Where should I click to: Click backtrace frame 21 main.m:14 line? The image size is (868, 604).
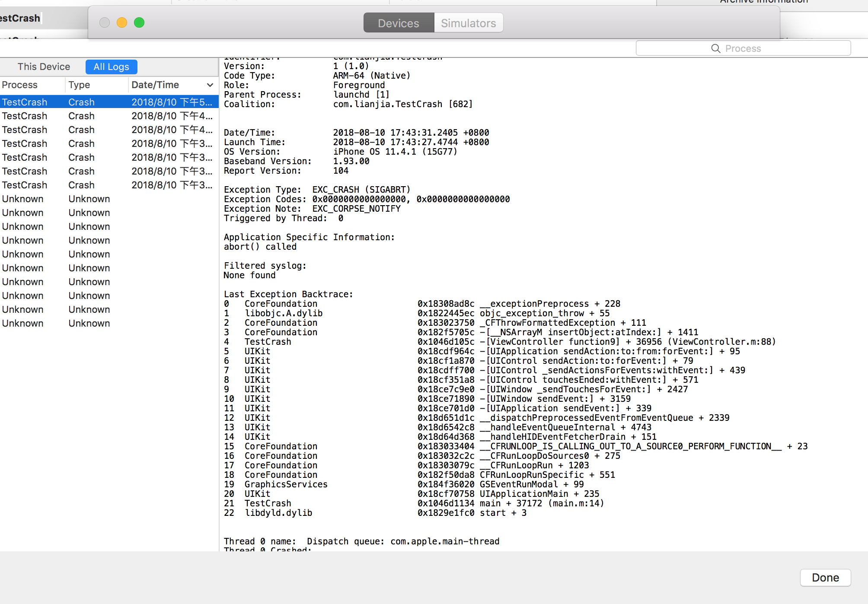click(x=414, y=503)
